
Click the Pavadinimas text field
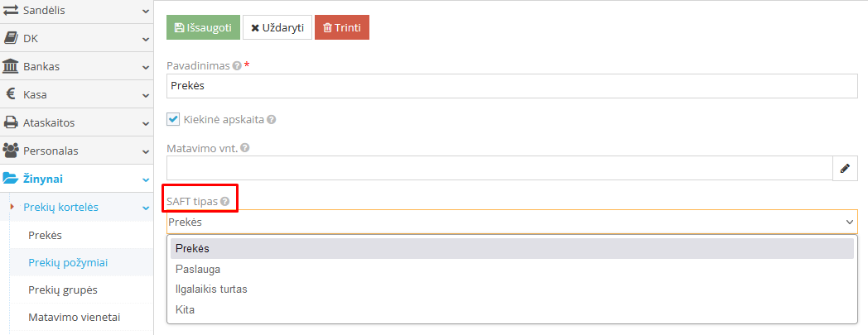(x=512, y=85)
